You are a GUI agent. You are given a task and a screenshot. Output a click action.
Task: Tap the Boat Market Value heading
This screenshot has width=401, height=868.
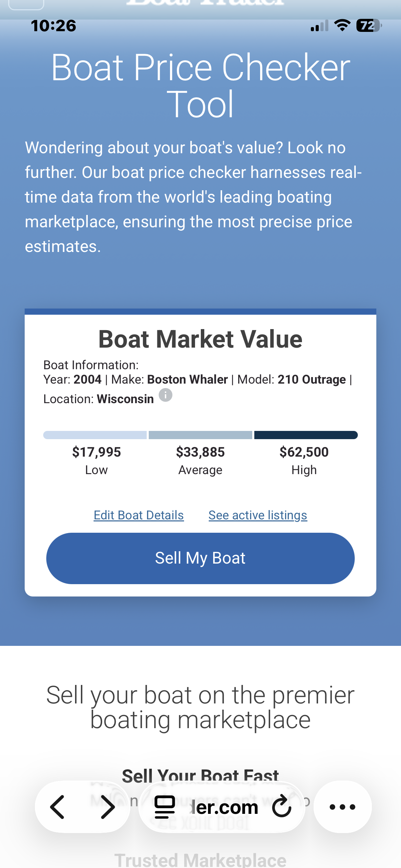point(200,339)
